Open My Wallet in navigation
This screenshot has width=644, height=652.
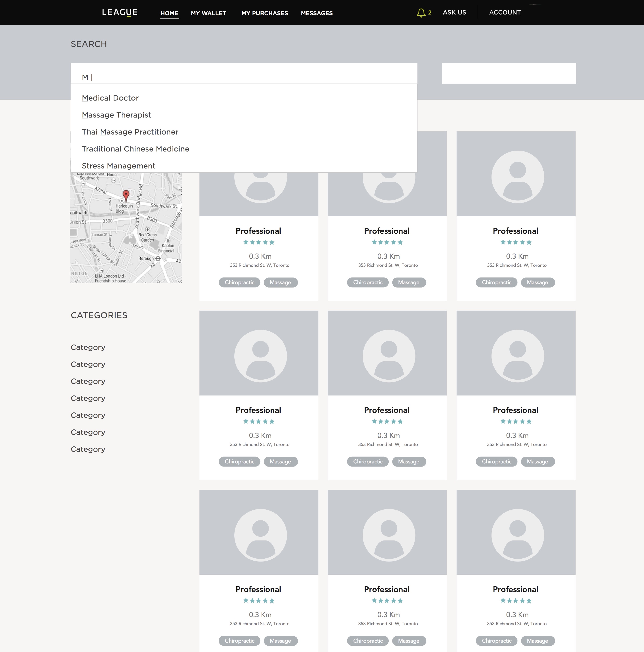point(208,13)
